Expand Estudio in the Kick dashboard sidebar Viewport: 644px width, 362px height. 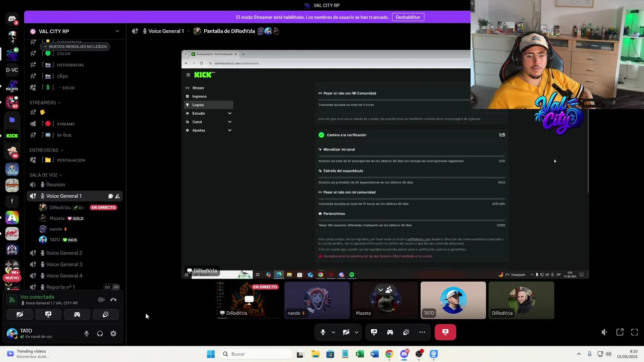tap(229, 113)
